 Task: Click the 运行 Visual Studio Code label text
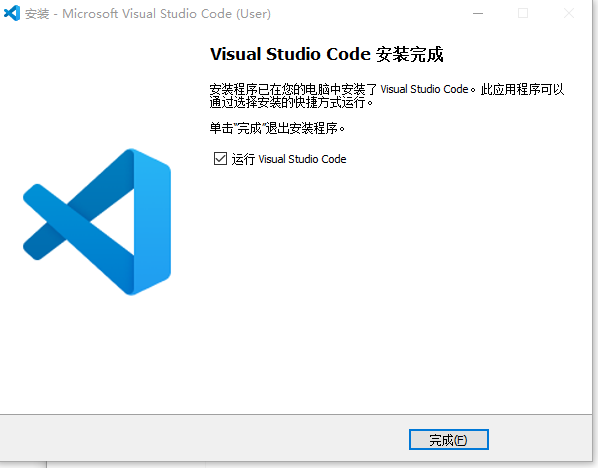coord(289,159)
